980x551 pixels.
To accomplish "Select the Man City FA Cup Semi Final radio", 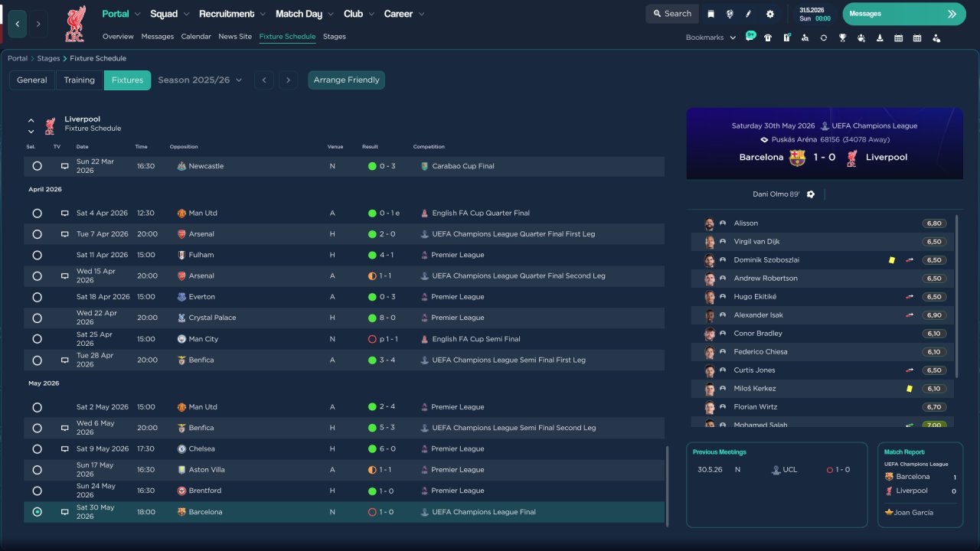I will point(37,339).
